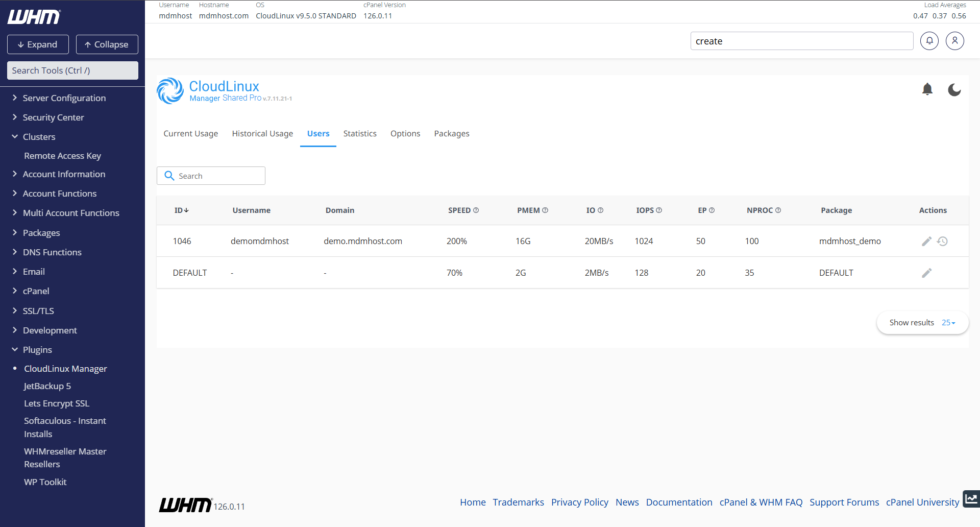980x527 pixels.
Task: Click the top search box containing create
Action: click(x=802, y=41)
